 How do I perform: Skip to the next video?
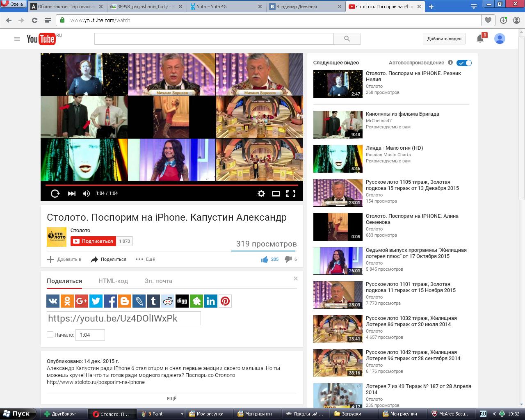pyautogui.click(x=72, y=194)
